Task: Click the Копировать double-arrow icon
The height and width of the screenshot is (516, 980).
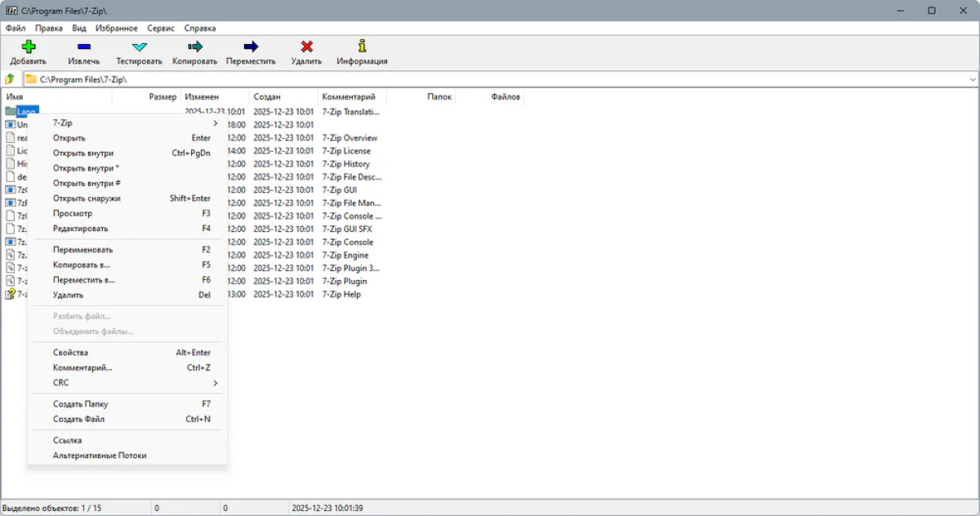Action: (194, 47)
